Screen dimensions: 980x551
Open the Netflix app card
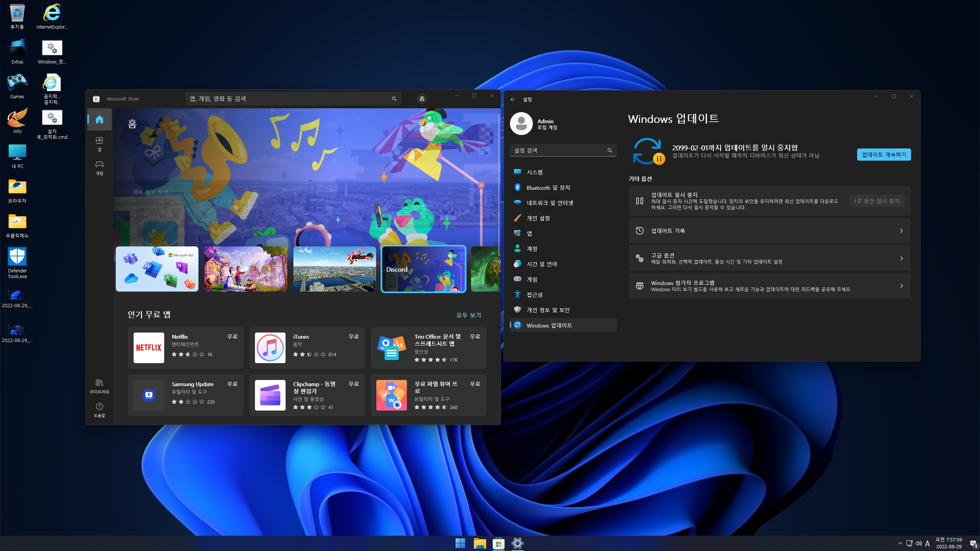click(186, 347)
